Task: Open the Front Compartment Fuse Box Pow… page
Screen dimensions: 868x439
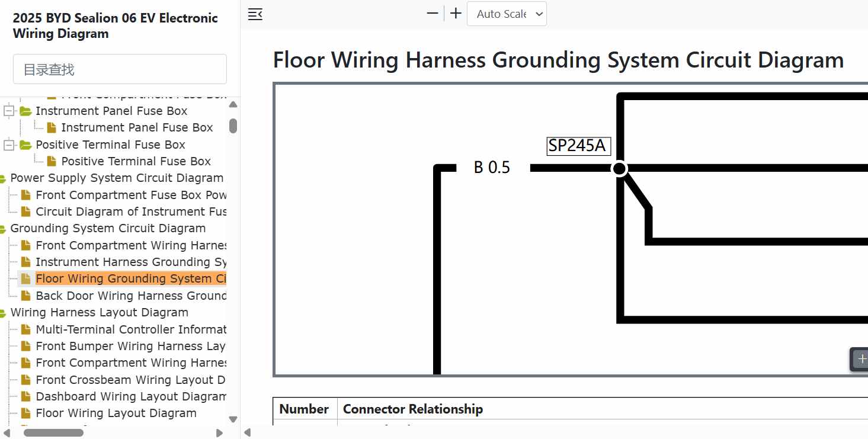Action: [x=131, y=195]
